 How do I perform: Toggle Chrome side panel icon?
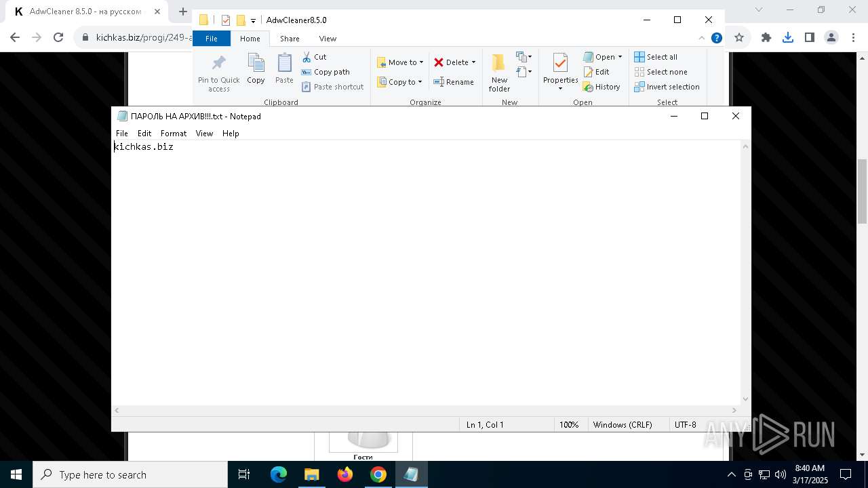pos(810,38)
